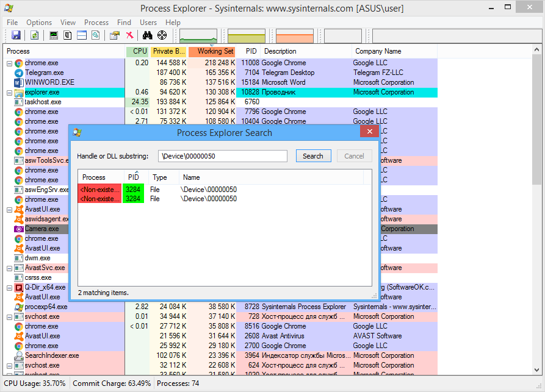Sort search results by Name column
The width and height of the screenshot is (545, 392).
click(271, 177)
